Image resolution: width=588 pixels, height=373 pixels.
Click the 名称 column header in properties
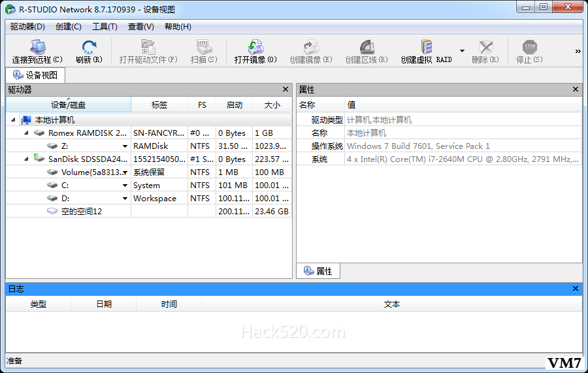tap(321, 105)
